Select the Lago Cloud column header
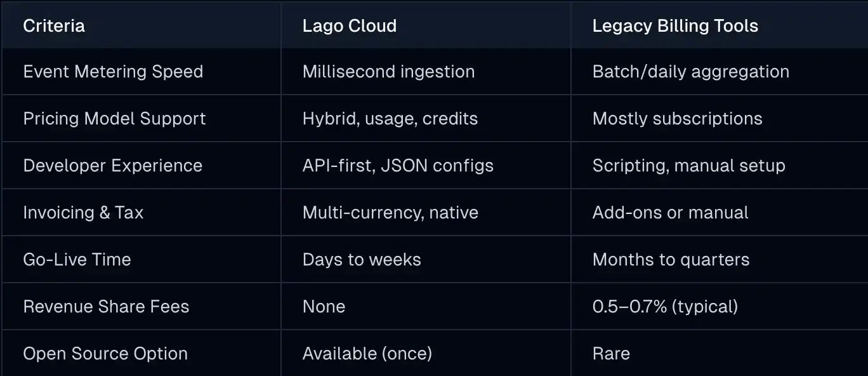The width and height of the screenshot is (868, 376). (350, 26)
